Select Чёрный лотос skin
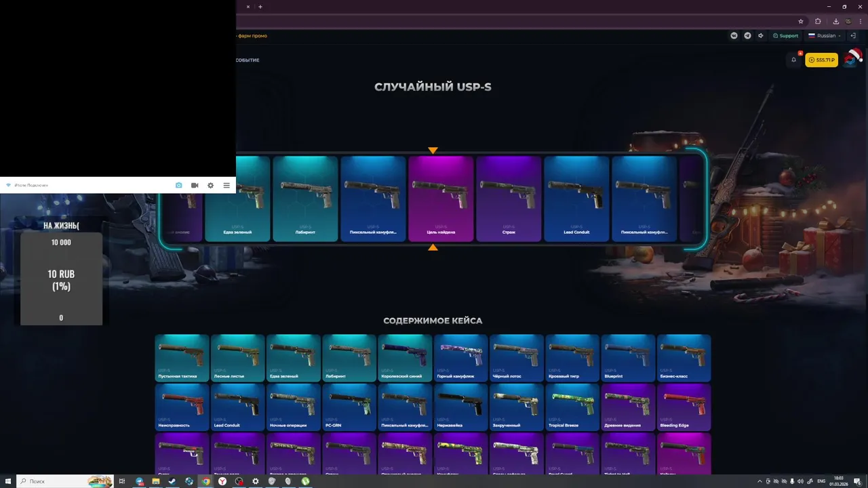Viewport: 868px width, 488px height. pyautogui.click(x=517, y=358)
